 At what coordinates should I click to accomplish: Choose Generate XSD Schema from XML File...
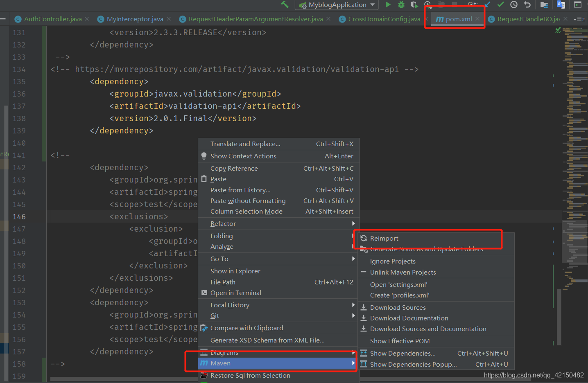pos(278,340)
